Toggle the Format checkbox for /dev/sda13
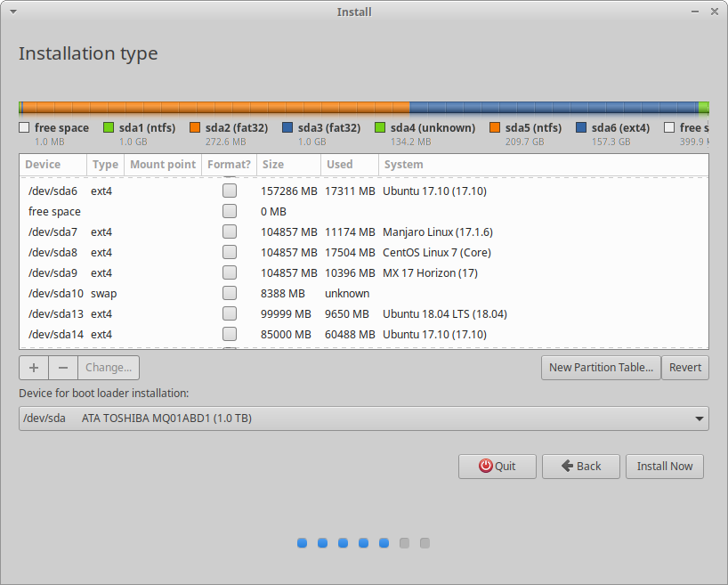Viewport: 728px width, 585px height. click(x=230, y=313)
